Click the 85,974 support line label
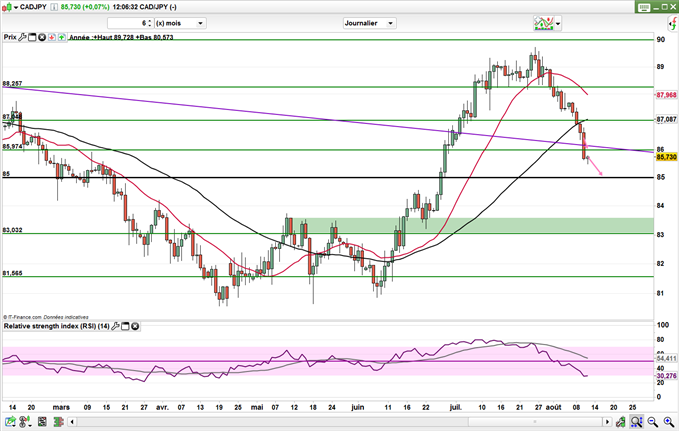The image size is (679, 431). [12, 147]
